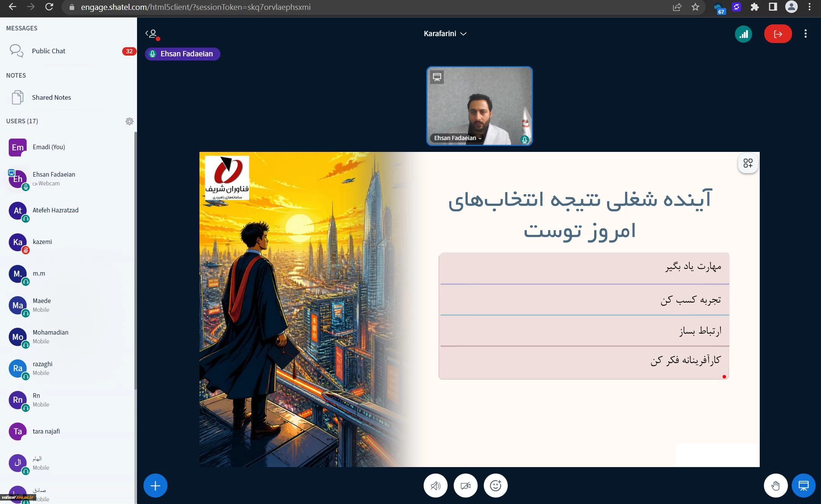This screenshot has width=821, height=504.
Task: Collapse the users list panel toggle
Action: (x=152, y=34)
